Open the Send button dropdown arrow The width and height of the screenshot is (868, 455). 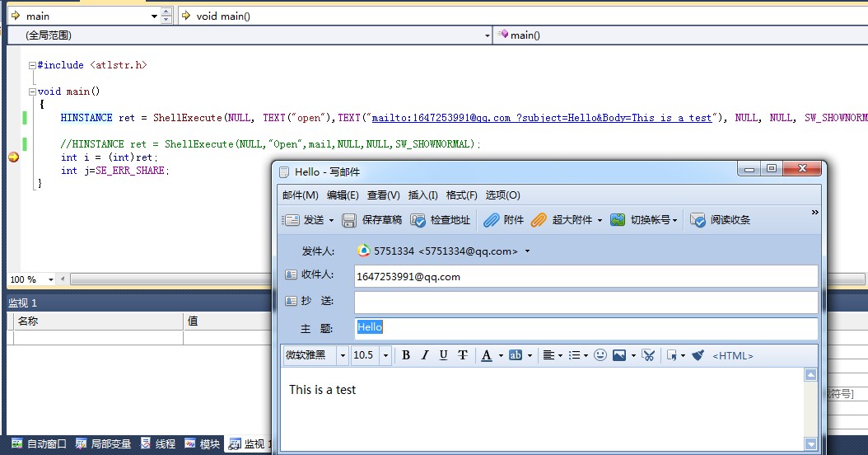coord(332,221)
